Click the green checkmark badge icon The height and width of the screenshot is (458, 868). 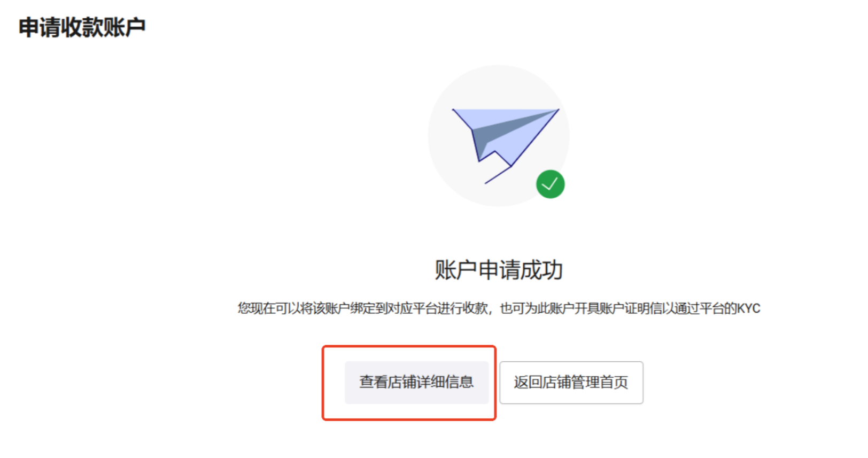[550, 184]
